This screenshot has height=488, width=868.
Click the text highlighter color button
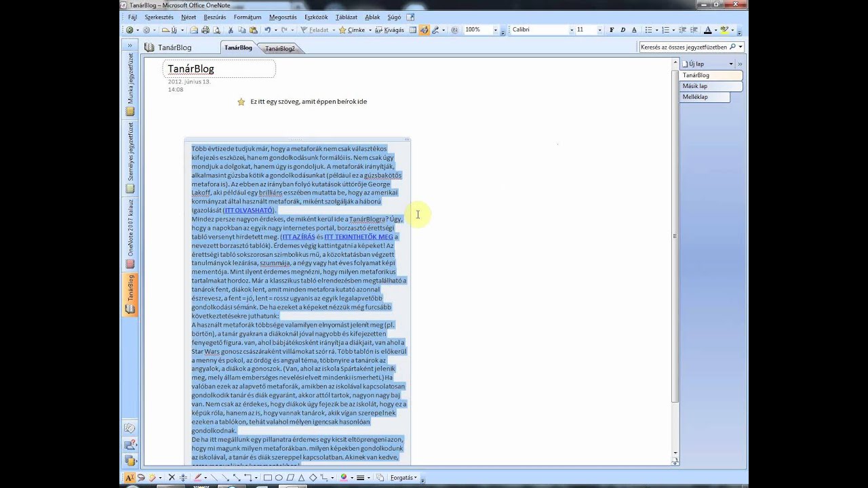pyautogui.click(x=724, y=30)
